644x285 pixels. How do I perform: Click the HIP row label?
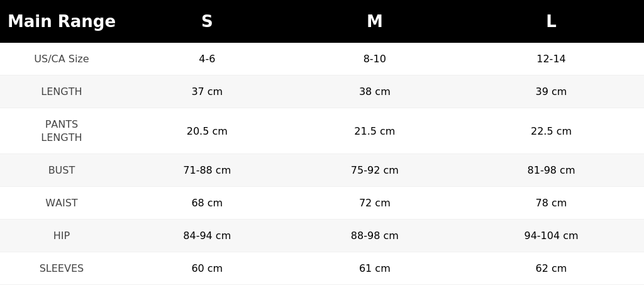(x=62, y=236)
